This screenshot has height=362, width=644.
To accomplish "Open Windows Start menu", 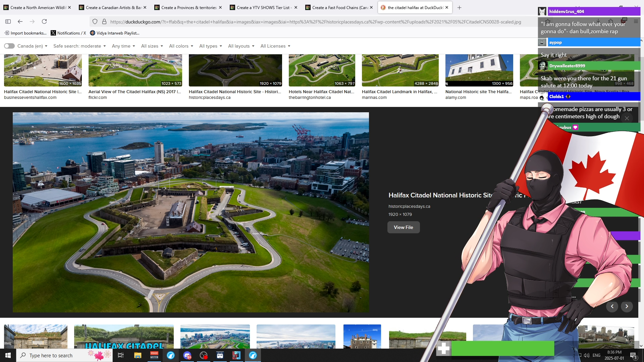I will point(8,355).
